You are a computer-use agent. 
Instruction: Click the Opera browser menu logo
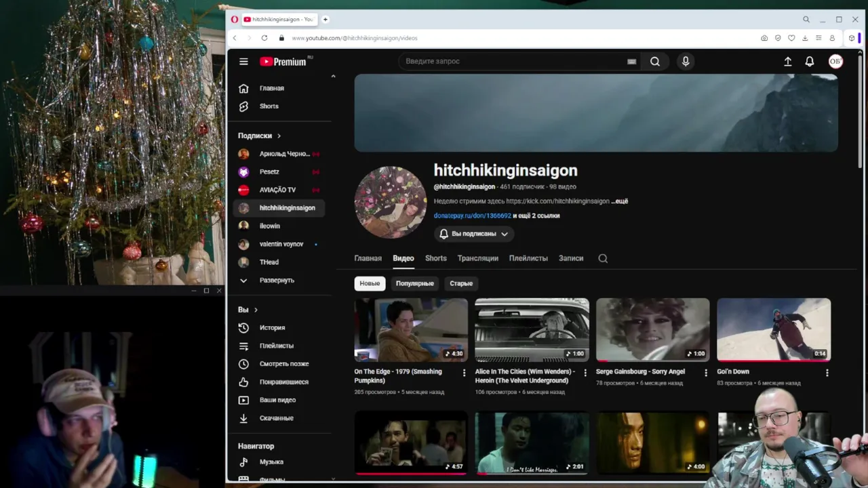tap(235, 20)
